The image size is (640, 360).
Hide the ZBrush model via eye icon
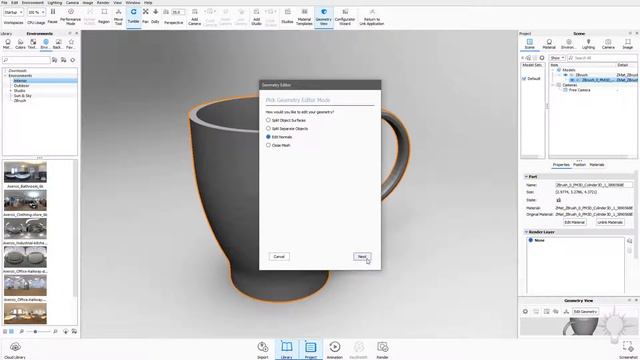[565, 75]
